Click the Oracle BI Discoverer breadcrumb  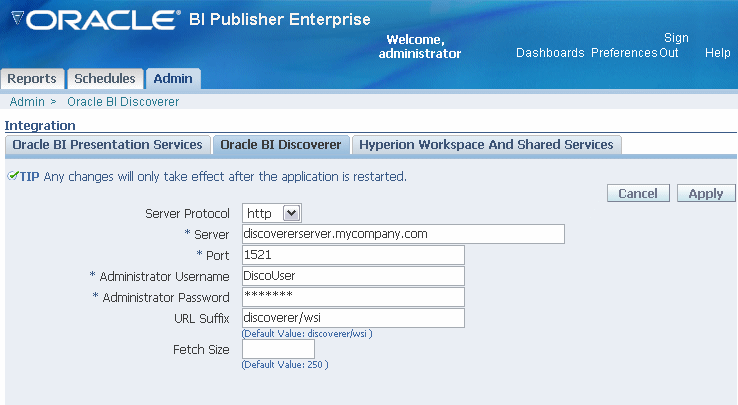pyautogui.click(x=123, y=102)
